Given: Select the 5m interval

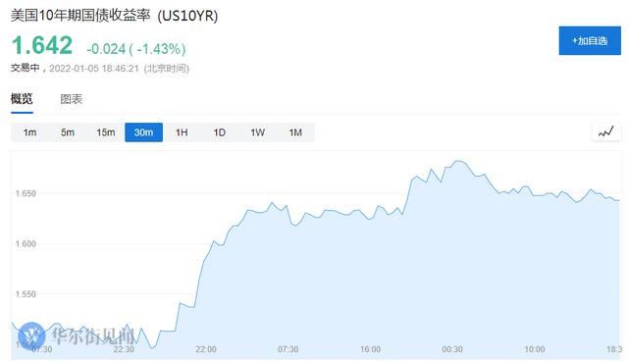Looking at the screenshot, I should coord(68,132).
